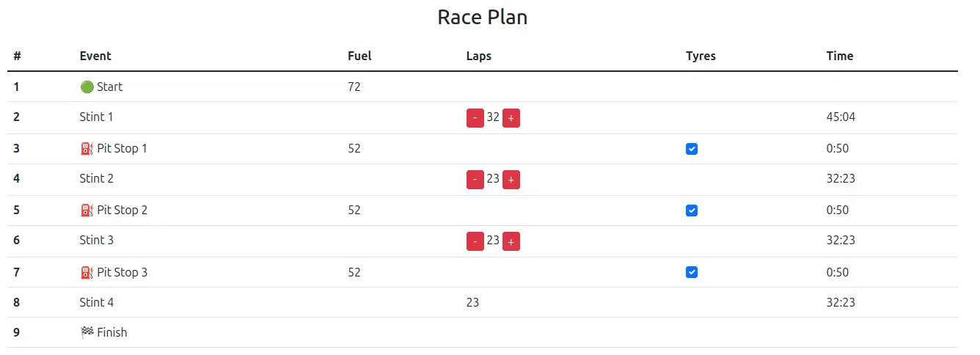
Task: Click the Pit Stop 1 fuel pump icon
Action: (87, 149)
